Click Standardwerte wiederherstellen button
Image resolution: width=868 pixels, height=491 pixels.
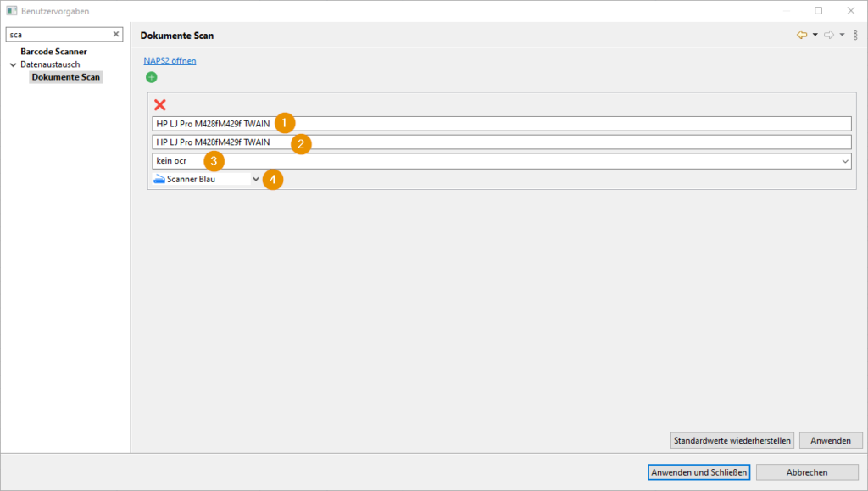pos(732,441)
